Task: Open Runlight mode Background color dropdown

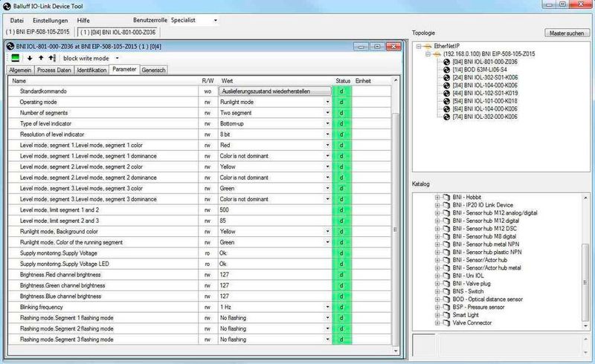Action: [x=328, y=231]
